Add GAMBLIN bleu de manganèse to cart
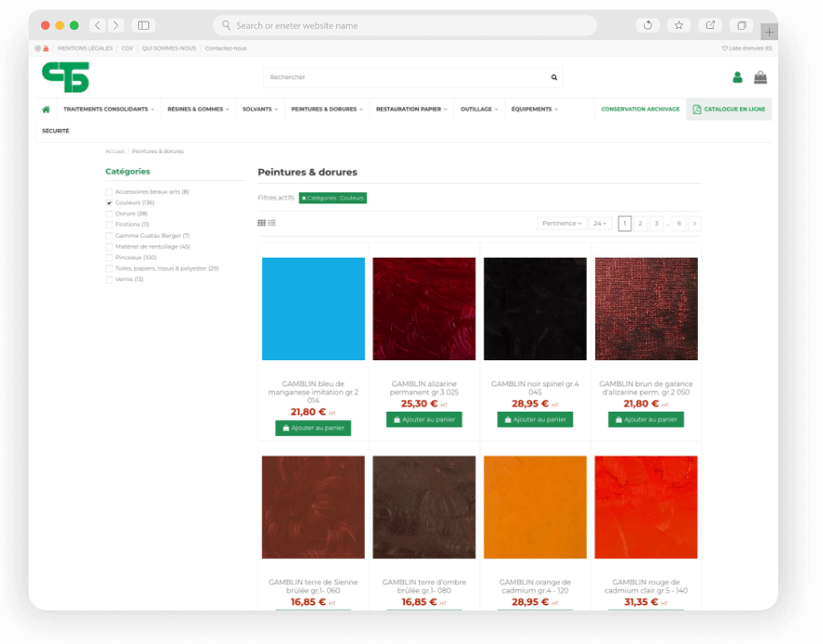 point(313,428)
